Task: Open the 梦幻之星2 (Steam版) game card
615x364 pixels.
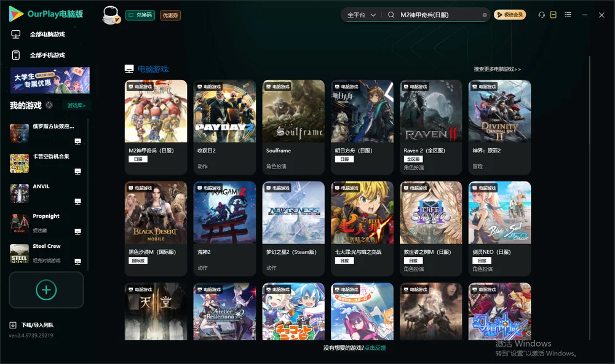Action: 293,229
